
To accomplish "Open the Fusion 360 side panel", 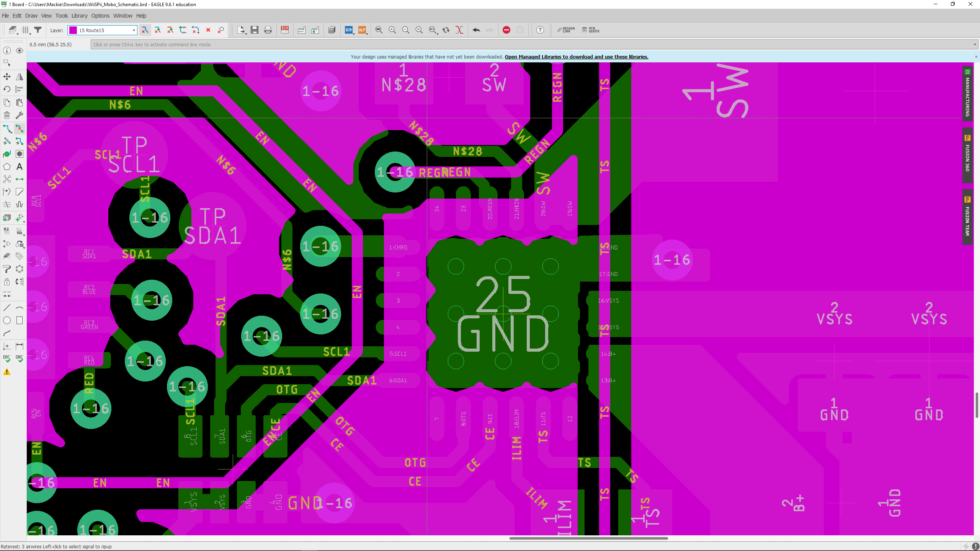I will (967, 155).
